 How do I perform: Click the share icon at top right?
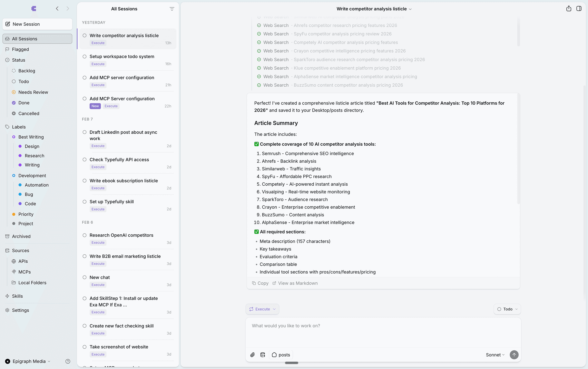click(x=568, y=9)
